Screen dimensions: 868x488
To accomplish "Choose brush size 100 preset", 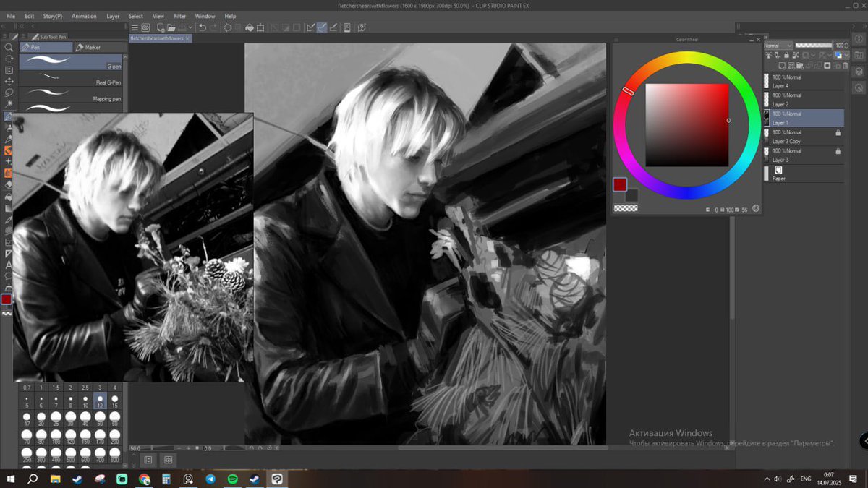I will pyautogui.click(x=56, y=436).
